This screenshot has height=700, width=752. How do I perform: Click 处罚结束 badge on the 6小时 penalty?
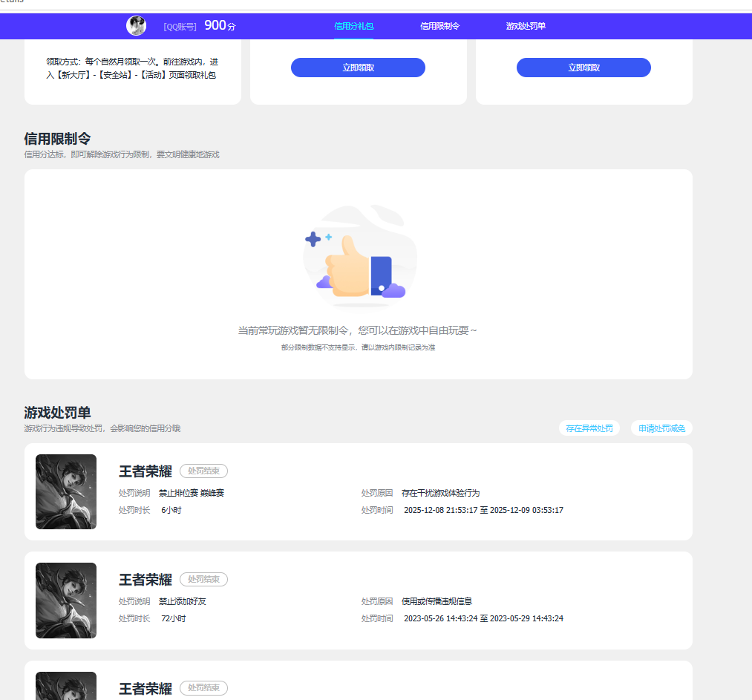coord(204,471)
